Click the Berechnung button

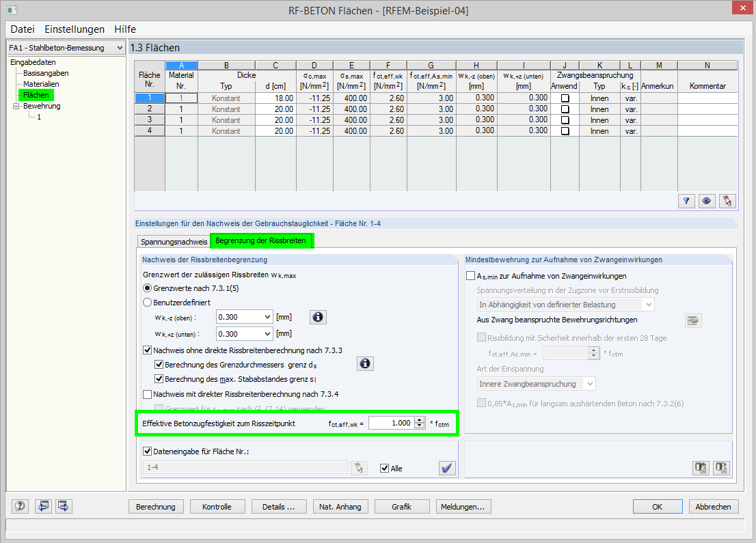point(156,506)
